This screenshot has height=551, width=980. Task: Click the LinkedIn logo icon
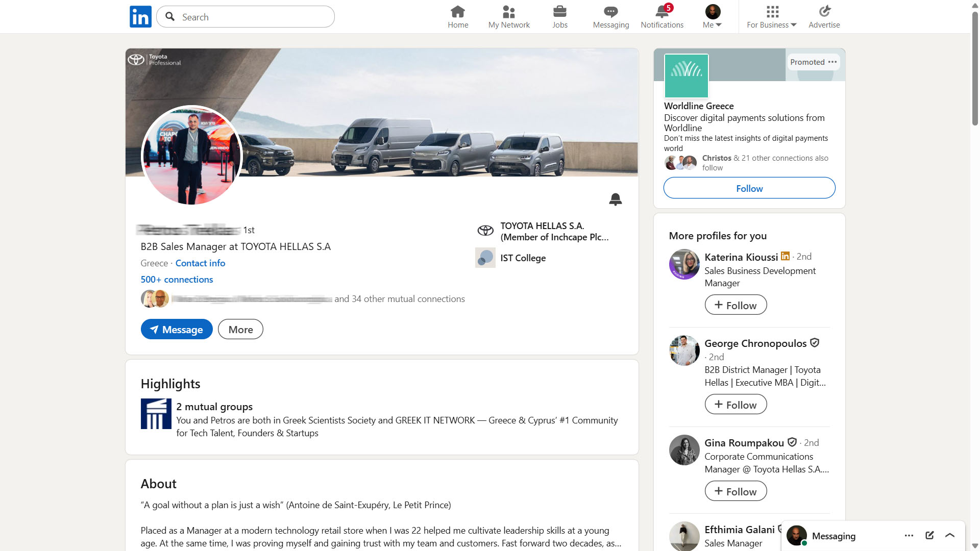(140, 17)
